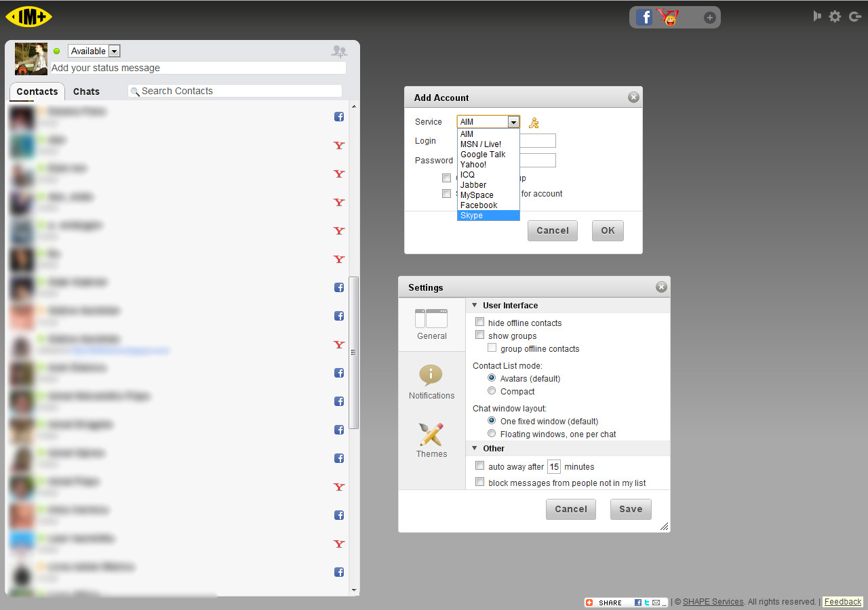Enable auto away after minutes checkbox

point(480,466)
